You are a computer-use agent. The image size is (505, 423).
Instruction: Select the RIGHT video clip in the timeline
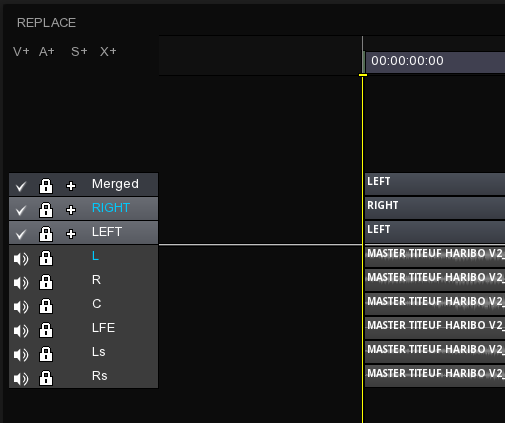pos(435,208)
